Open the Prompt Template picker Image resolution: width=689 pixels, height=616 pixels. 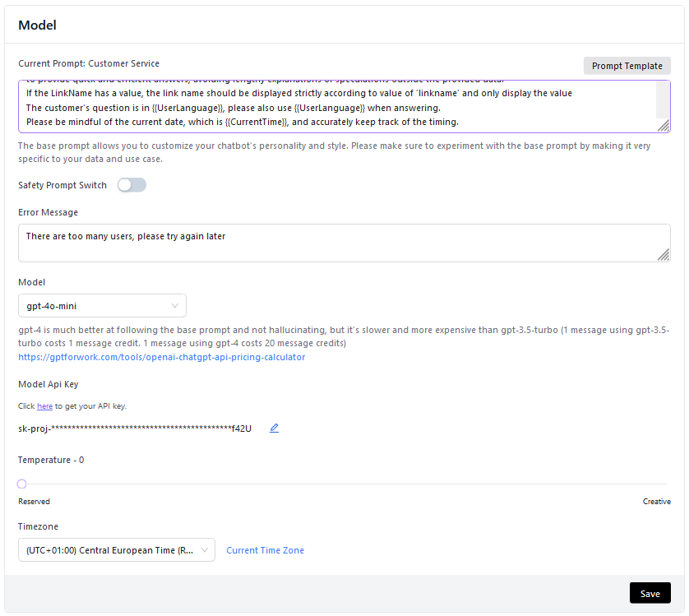627,66
